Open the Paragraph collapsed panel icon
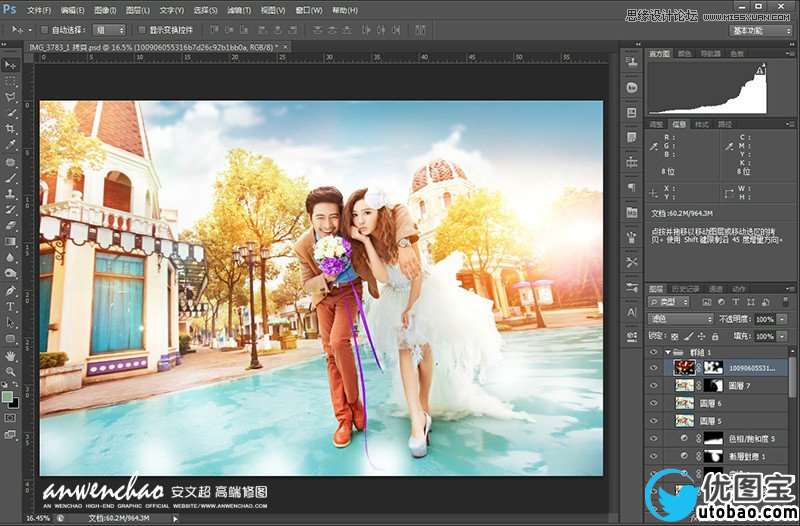Viewport: 800px width, 526px height. click(x=632, y=187)
